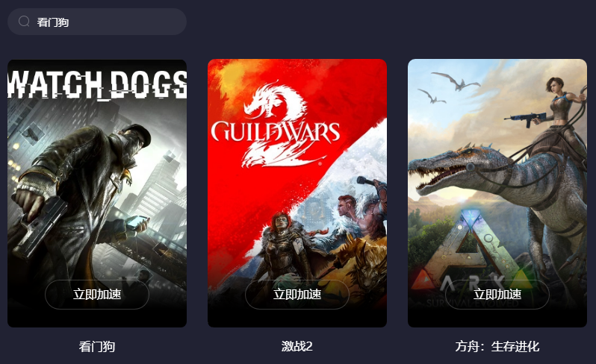Click the WATCH_DOGS logo text

97,84
